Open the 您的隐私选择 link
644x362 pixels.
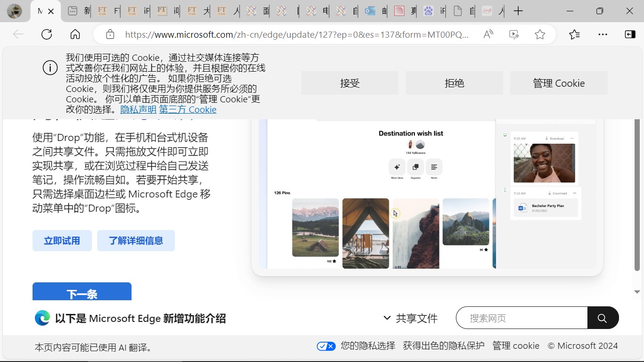(368, 346)
